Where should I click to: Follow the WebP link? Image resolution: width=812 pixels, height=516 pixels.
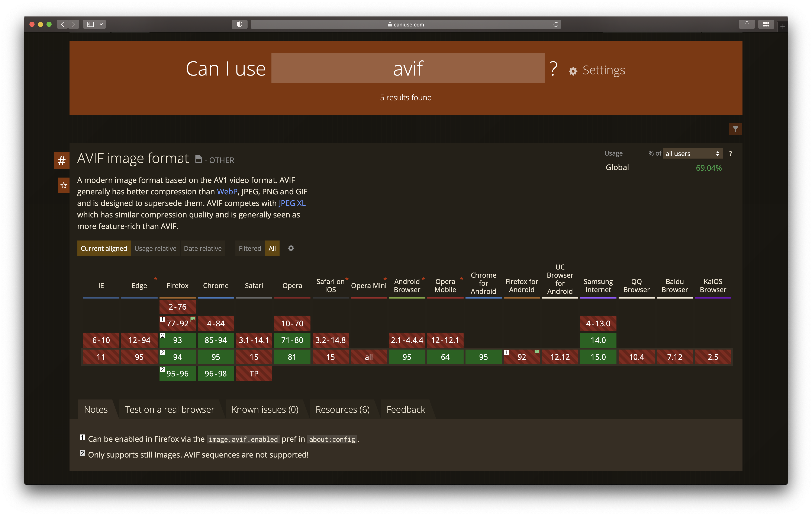pyautogui.click(x=227, y=192)
